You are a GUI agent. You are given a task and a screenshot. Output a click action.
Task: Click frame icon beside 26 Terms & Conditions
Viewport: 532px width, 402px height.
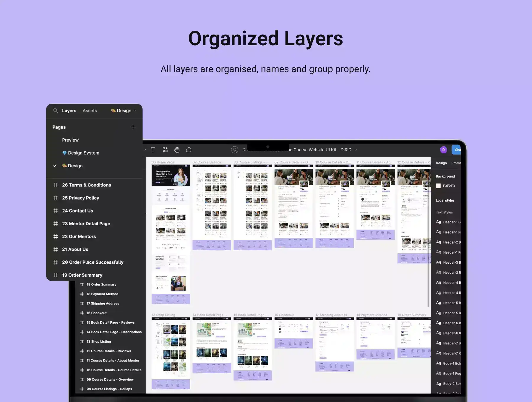pyautogui.click(x=56, y=185)
